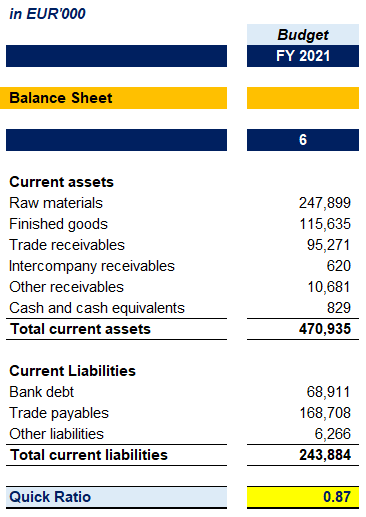This screenshot has width=366, height=517.
Task: Select the total current liabilities value 243,884
Action: [325, 455]
